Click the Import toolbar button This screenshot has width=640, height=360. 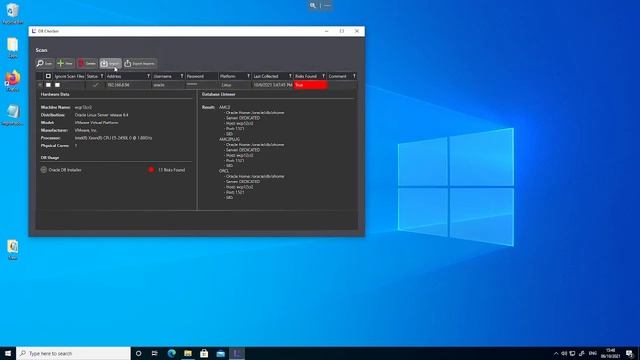coord(110,63)
